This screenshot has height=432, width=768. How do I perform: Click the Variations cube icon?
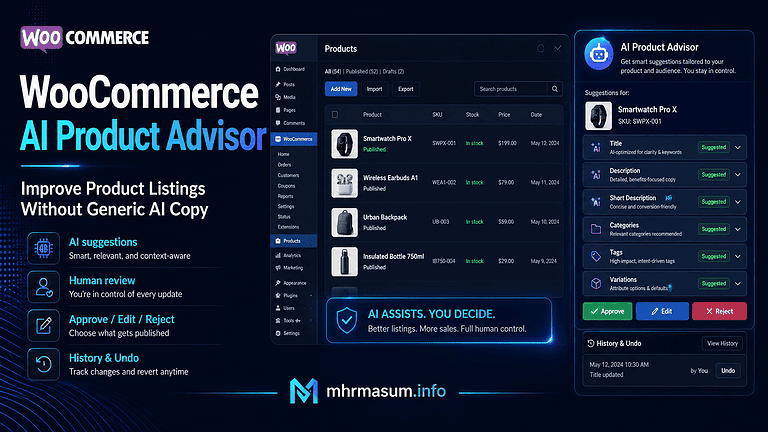[596, 283]
